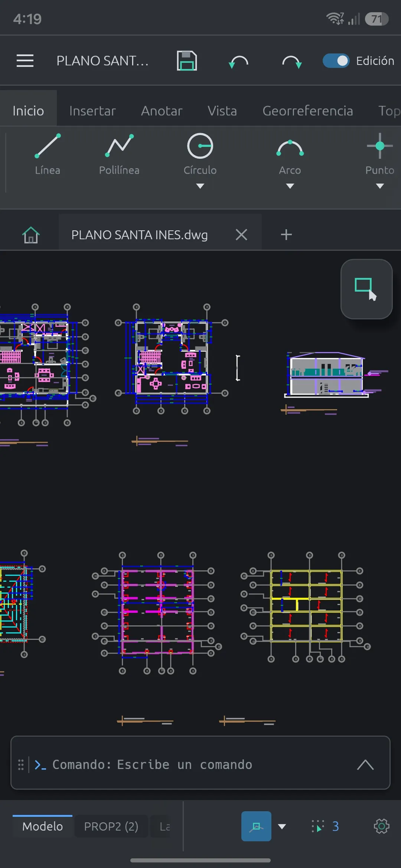Screen dimensions: 401x868
Task: Save the drawing with the floppy disk icon
Action: coord(187,61)
